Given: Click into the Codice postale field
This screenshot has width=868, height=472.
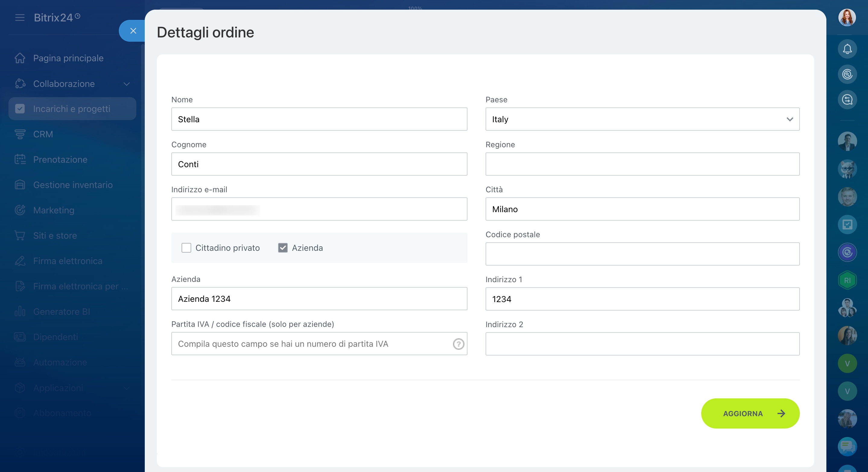Looking at the screenshot, I should point(642,254).
